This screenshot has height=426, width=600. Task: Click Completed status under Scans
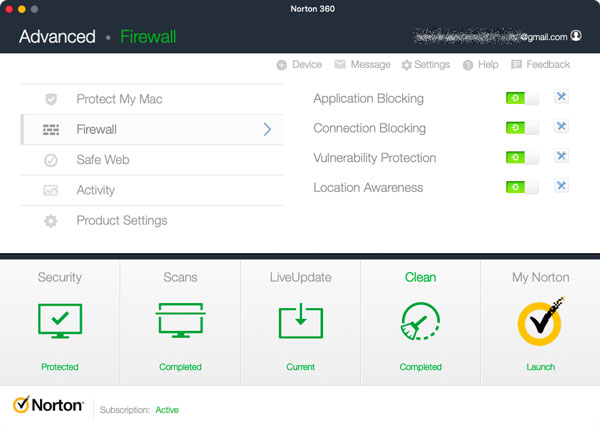180,367
